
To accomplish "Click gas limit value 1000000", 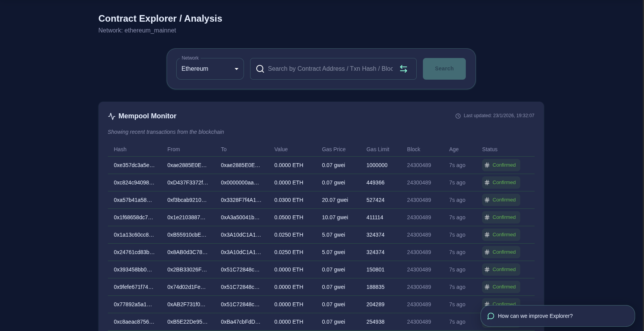I will [x=377, y=165].
